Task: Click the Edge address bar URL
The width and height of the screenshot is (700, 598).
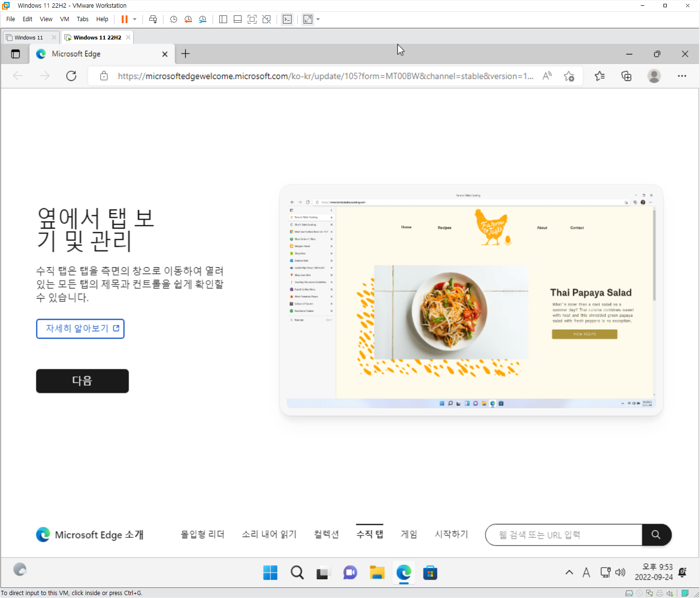Action: coord(326,76)
